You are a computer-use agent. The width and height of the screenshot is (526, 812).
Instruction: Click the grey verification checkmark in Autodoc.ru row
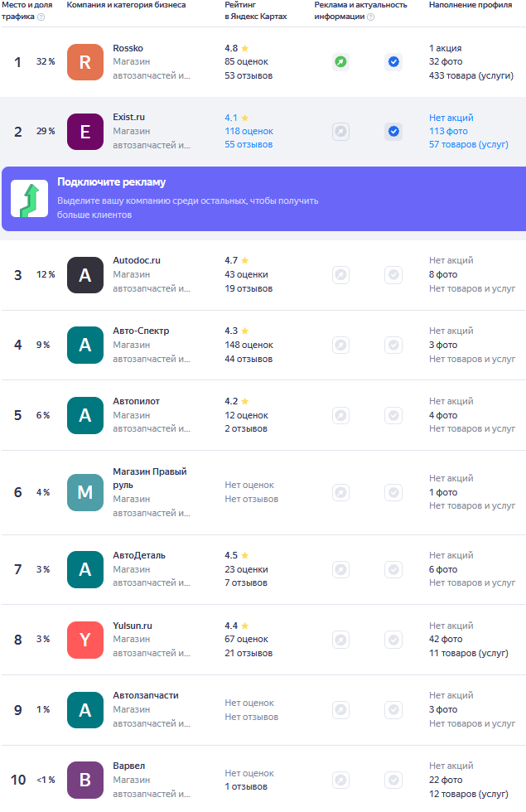(x=393, y=274)
